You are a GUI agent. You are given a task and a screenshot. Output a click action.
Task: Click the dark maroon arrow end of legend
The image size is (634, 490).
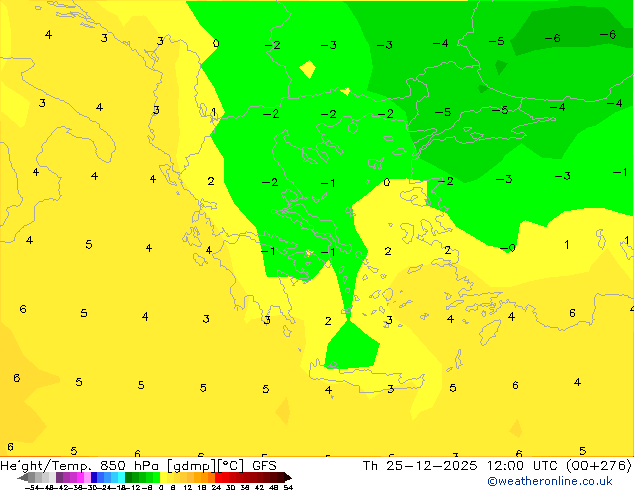pos(288,477)
